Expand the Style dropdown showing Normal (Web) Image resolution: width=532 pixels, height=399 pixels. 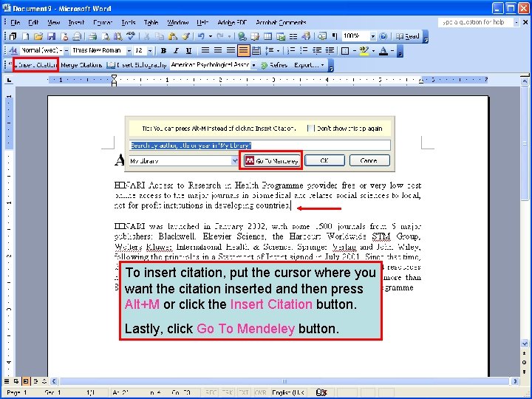pos(66,50)
